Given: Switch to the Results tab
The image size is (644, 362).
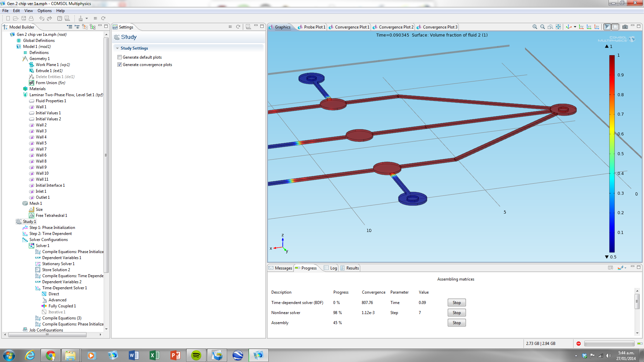Looking at the screenshot, I should (x=350, y=268).
